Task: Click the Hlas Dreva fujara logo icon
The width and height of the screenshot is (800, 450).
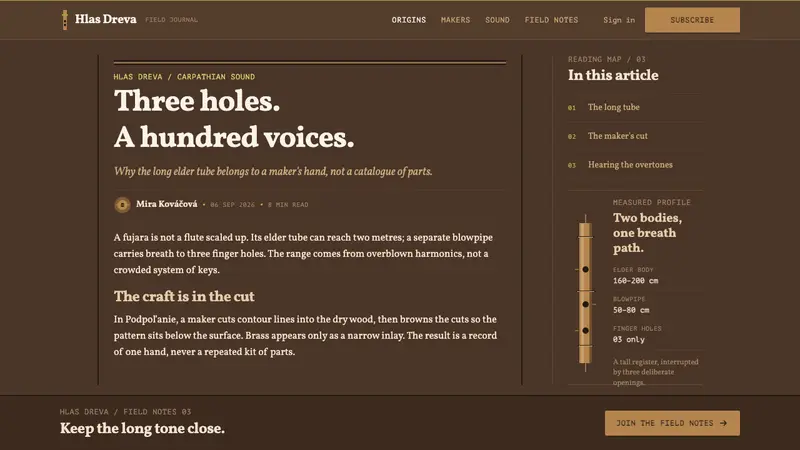Action: pos(65,20)
